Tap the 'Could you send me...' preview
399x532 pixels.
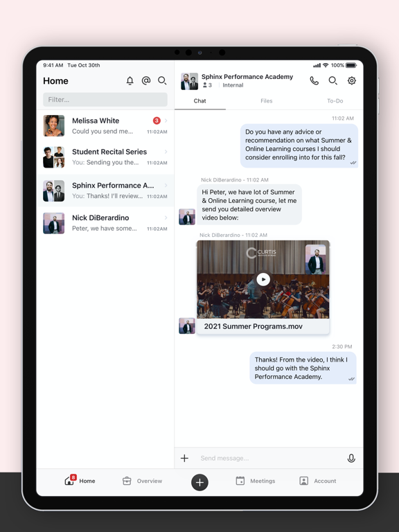coord(103,132)
